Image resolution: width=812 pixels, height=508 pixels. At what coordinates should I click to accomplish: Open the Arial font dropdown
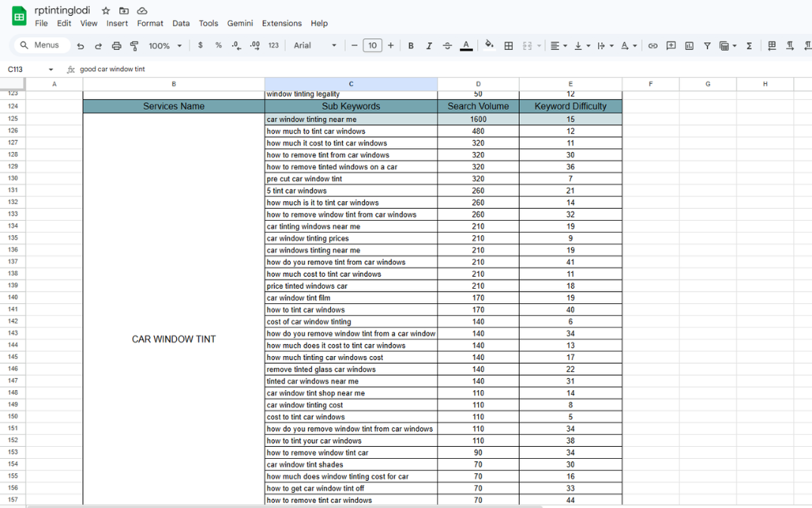[315, 45]
